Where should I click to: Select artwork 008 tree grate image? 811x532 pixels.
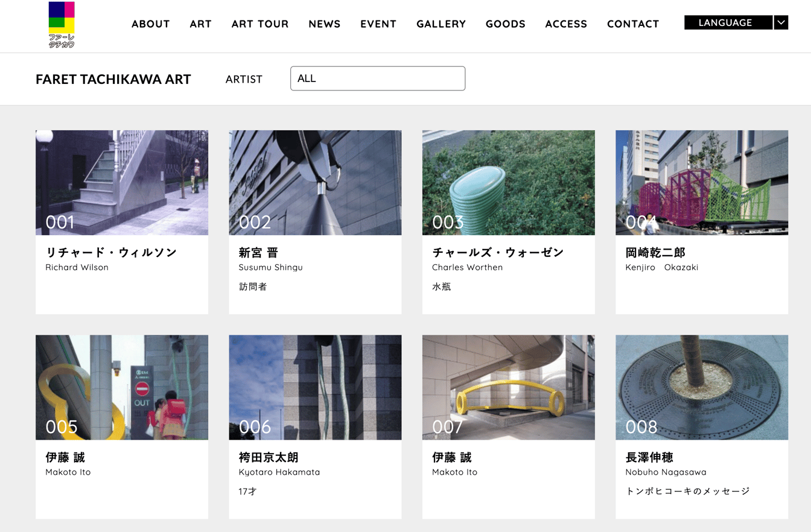tap(701, 387)
